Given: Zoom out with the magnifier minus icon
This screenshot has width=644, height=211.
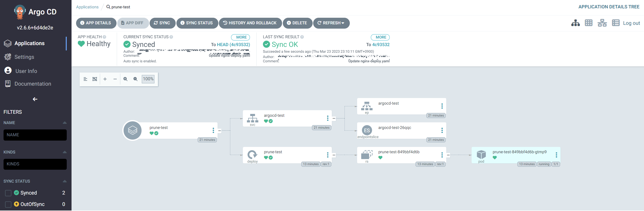Looking at the screenshot, I should tap(135, 79).
